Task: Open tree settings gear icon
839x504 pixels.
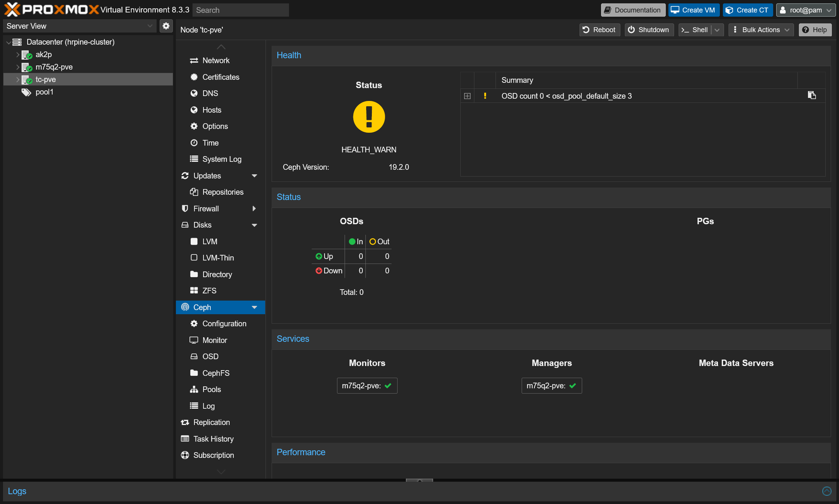Action: tap(166, 26)
